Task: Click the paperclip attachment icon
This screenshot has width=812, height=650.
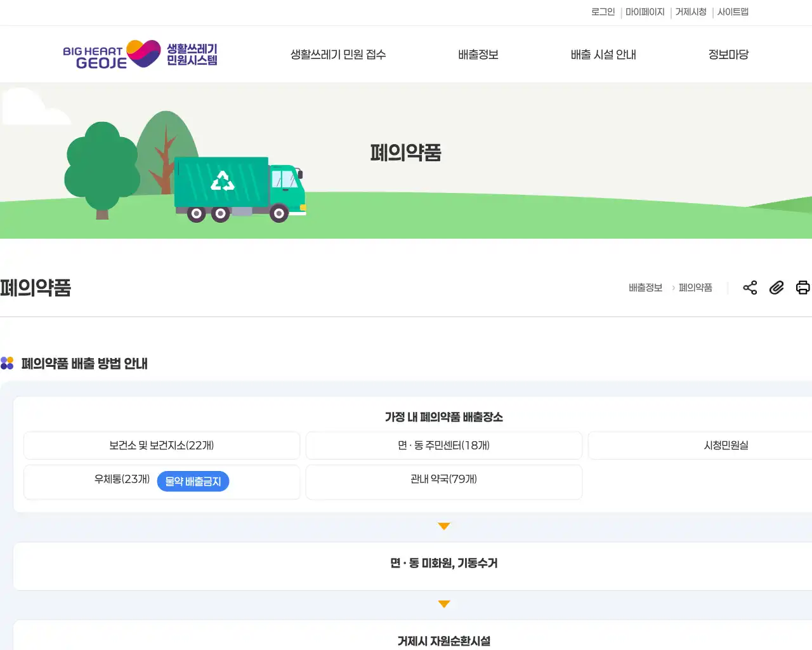Action: pos(776,288)
